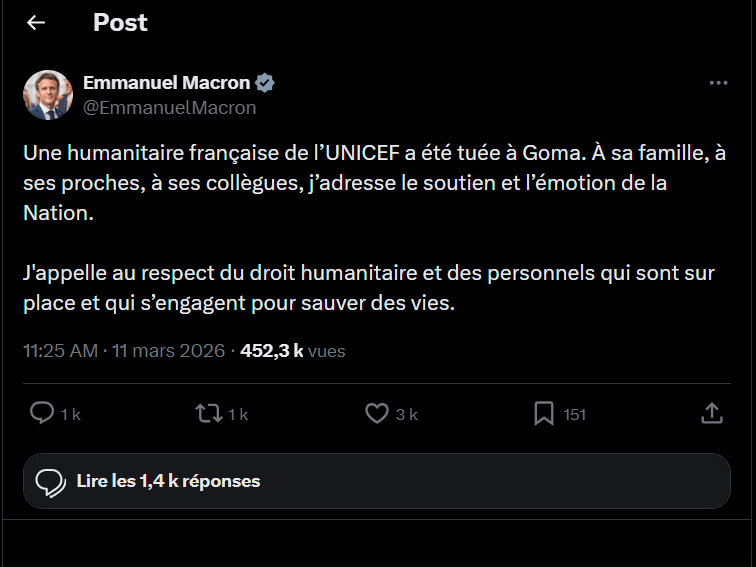Click the share upload icon
This screenshot has height=567, width=756.
coord(711,413)
